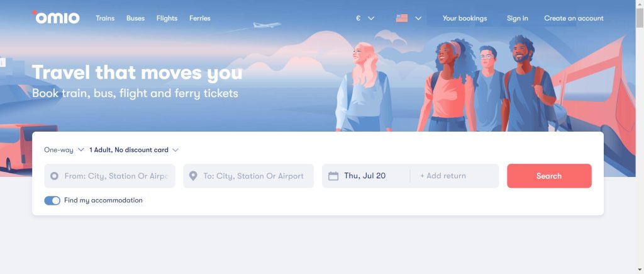Open the language dropdown arrow by the flag
644x274 pixels.
click(x=418, y=18)
